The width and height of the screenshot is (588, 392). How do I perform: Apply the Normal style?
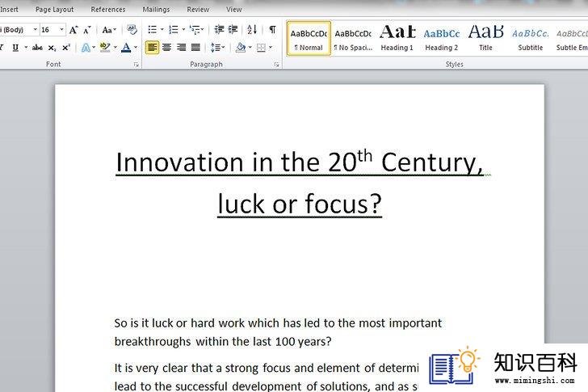tap(309, 39)
